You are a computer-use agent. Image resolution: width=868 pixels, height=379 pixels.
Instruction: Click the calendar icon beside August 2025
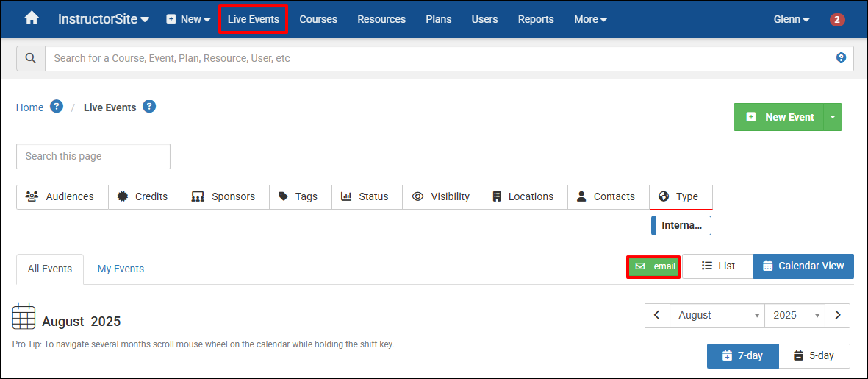[24, 316]
